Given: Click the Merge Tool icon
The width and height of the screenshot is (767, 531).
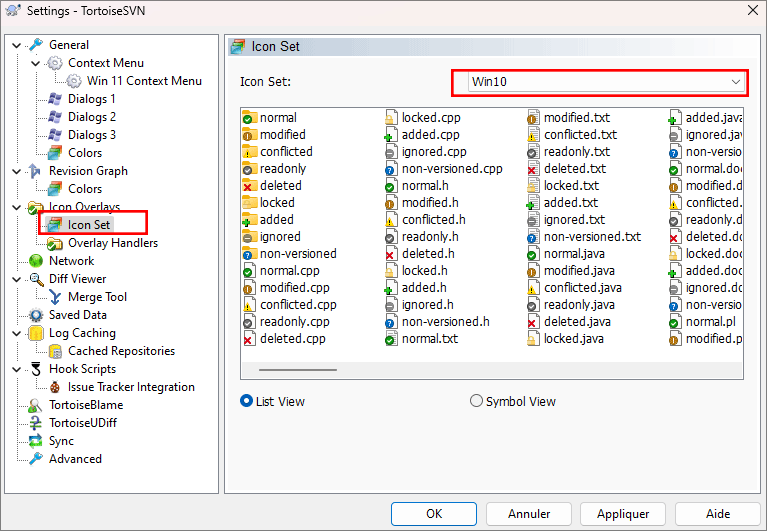Looking at the screenshot, I should click(x=55, y=297).
